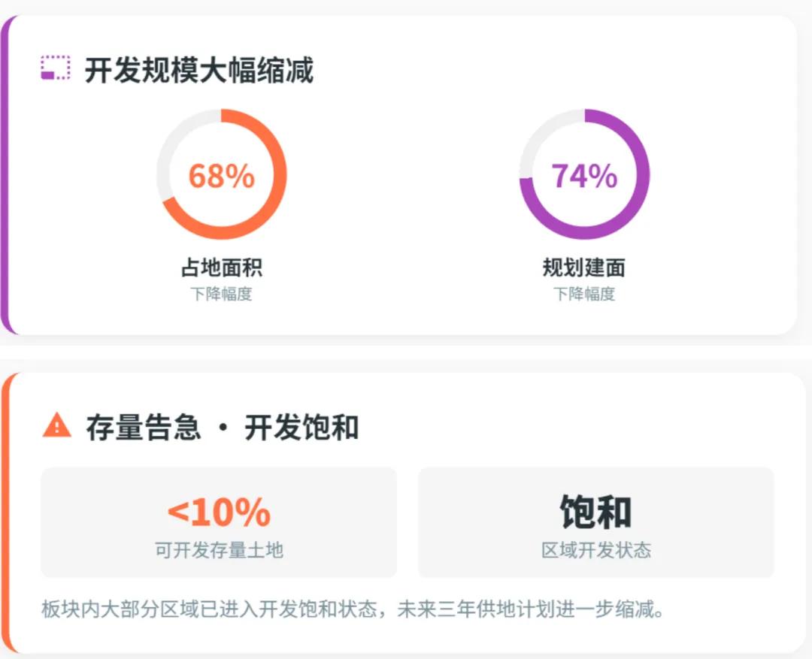Click the <10% orange figure
The width and height of the screenshot is (812, 659).
[x=219, y=512]
